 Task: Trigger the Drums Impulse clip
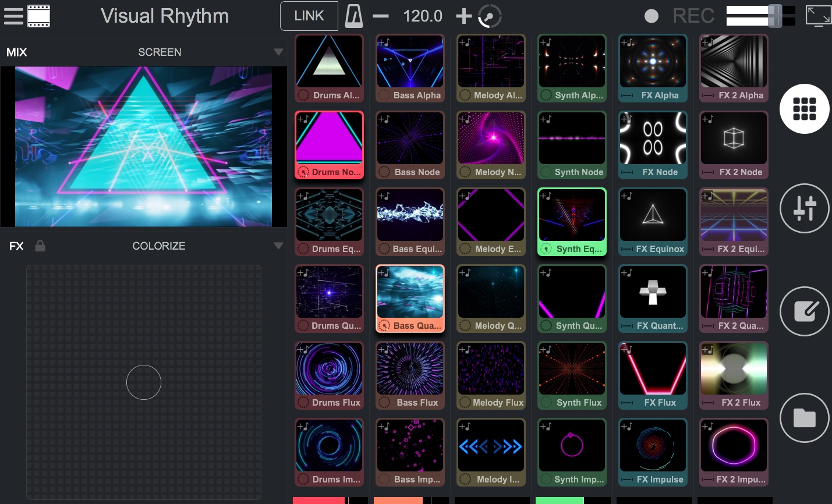click(330, 452)
